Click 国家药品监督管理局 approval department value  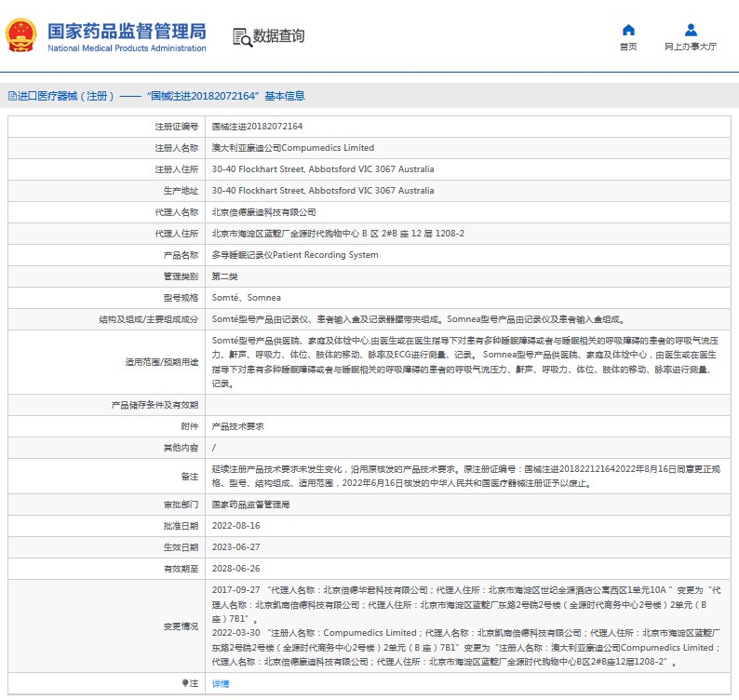(250, 505)
